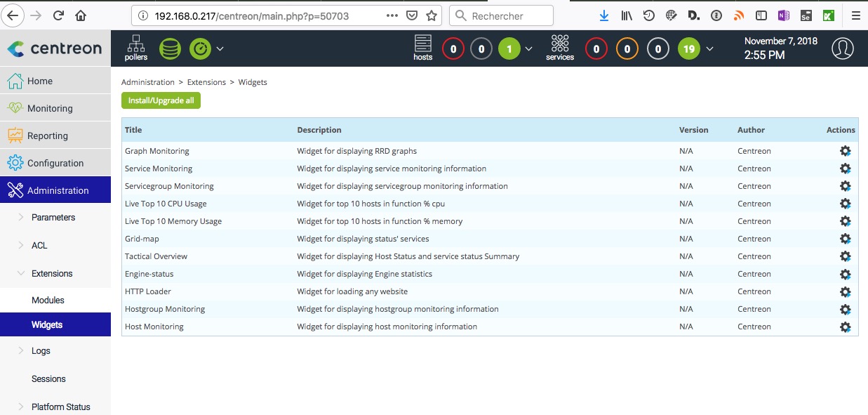Expand the pollers status dropdown arrow
Screen dimensions: 868x415
(220, 48)
